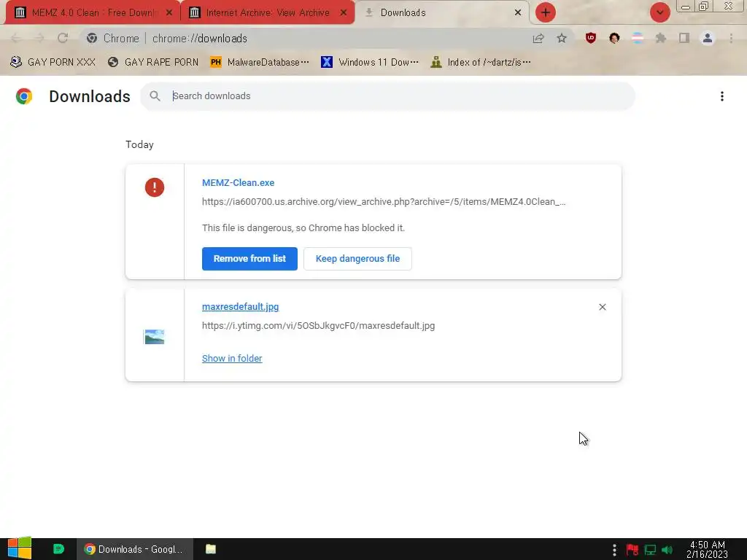Open the striped flag extension icon
747x560 pixels.
click(638, 38)
